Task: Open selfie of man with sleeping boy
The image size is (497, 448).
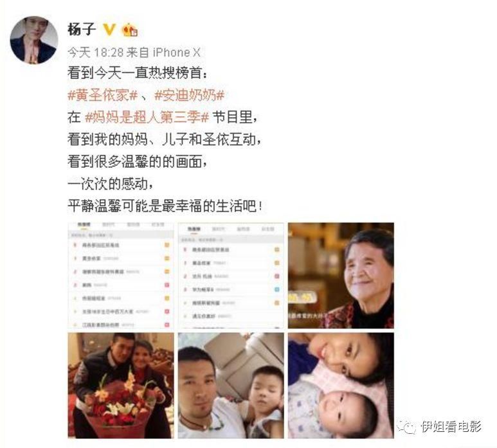Action: coord(231,385)
